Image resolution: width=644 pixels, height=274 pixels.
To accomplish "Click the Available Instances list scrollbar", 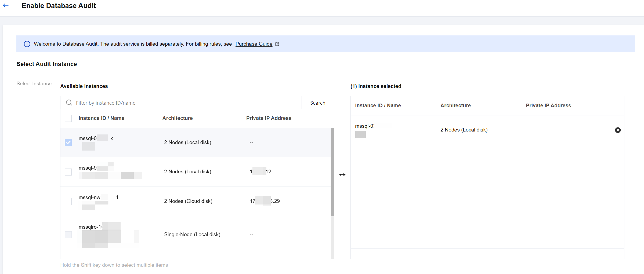I will (x=332, y=172).
